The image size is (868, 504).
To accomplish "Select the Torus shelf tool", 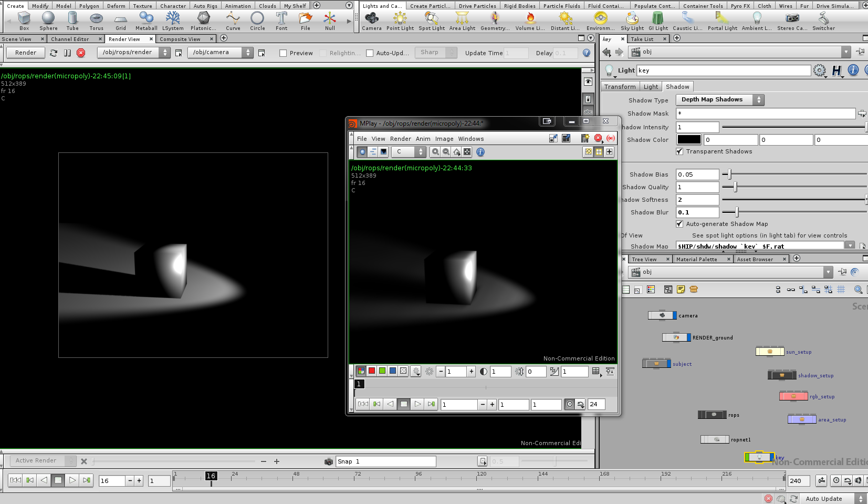I will click(x=97, y=21).
